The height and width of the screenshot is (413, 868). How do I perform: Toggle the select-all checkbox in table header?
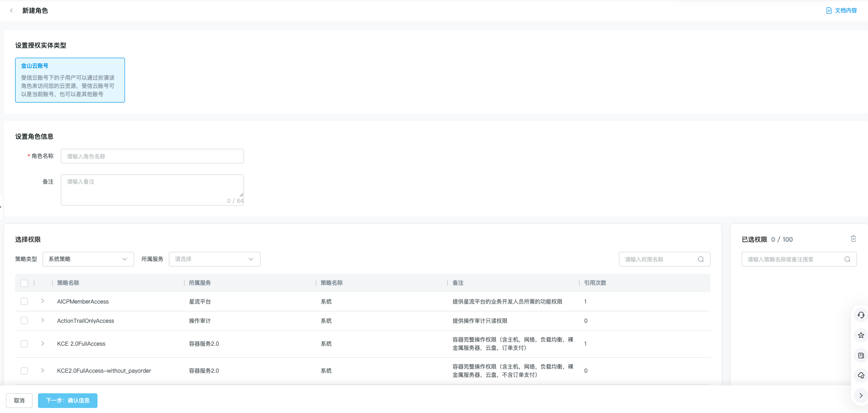(x=24, y=283)
